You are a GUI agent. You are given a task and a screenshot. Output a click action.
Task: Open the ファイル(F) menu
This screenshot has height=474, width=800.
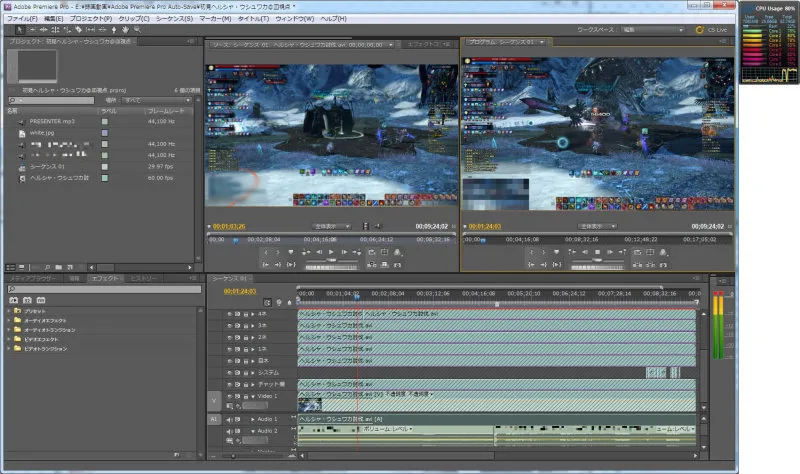[x=22, y=18]
